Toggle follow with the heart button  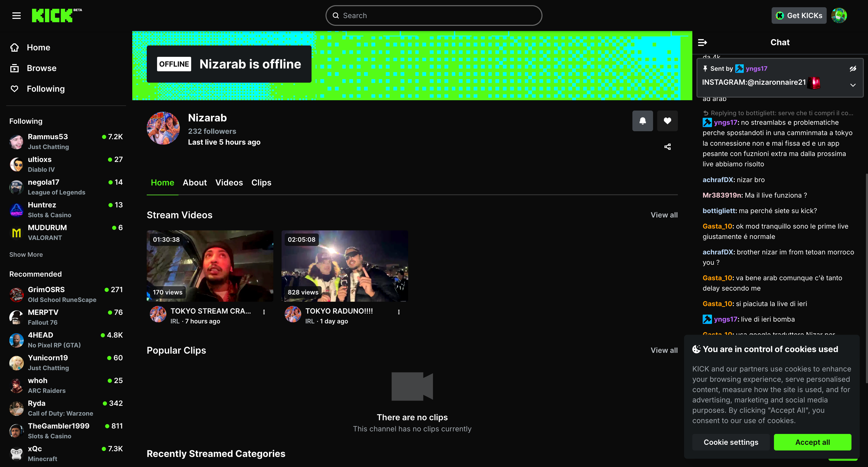click(x=667, y=121)
